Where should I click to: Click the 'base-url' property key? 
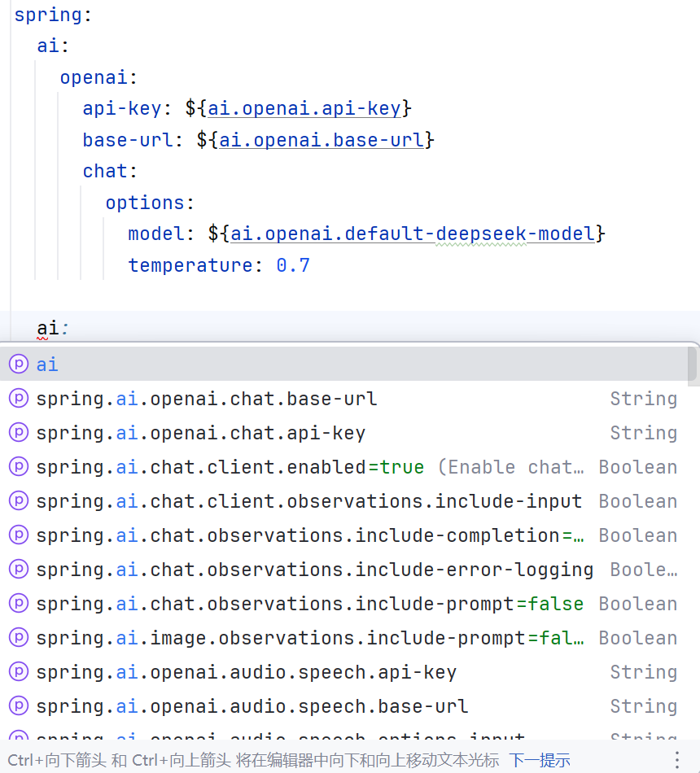pos(127,140)
